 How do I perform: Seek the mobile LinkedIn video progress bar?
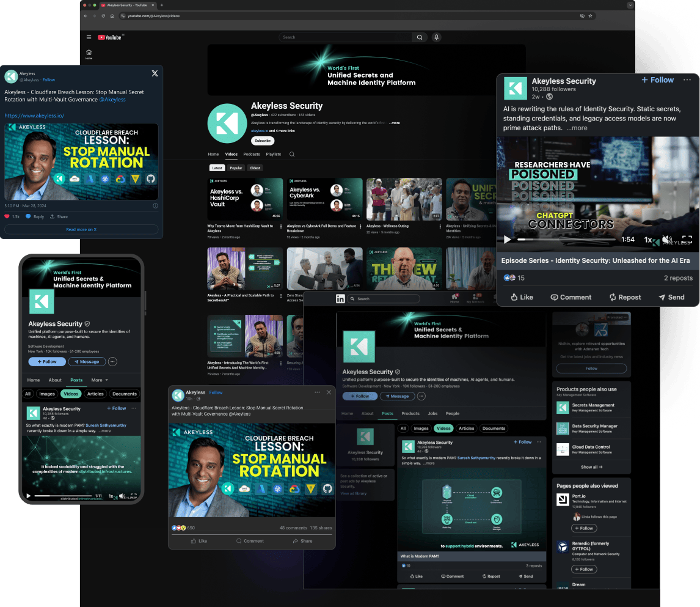[x=63, y=496]
